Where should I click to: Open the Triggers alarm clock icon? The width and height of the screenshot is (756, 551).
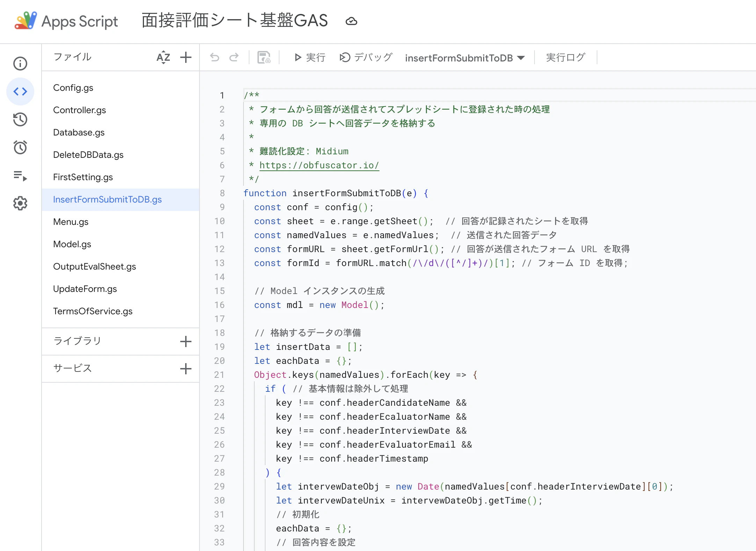[x=20, y=147]
